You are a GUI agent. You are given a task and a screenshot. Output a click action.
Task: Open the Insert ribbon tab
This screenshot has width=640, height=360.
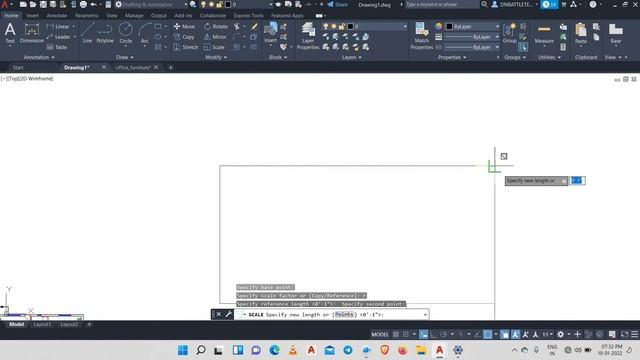coord(32,16)
